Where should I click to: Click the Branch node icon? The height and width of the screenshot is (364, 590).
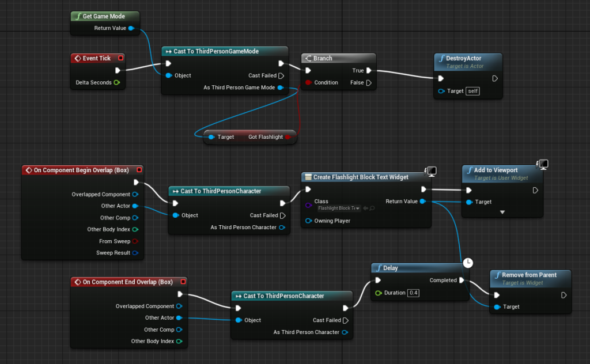click(308, 58)
